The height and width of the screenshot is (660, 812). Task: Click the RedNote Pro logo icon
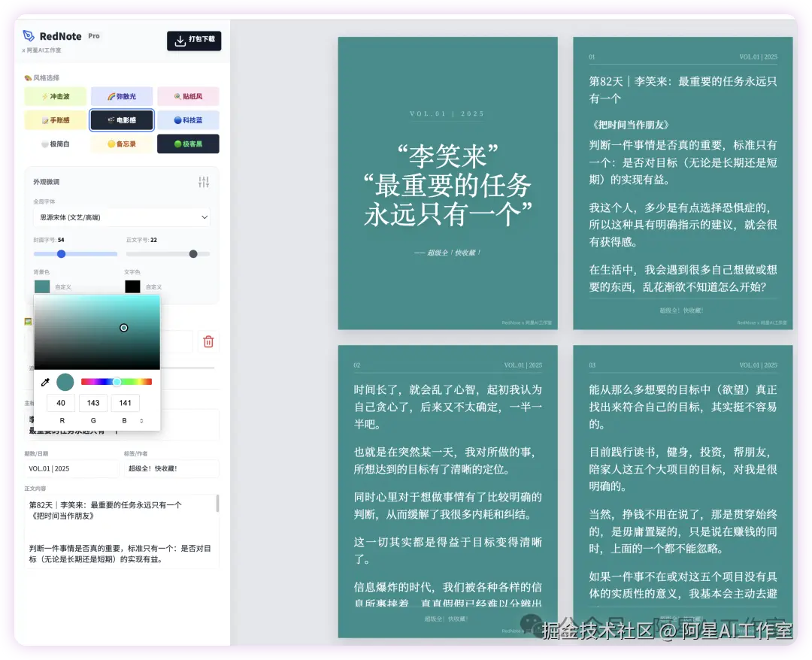click(27, 36)
